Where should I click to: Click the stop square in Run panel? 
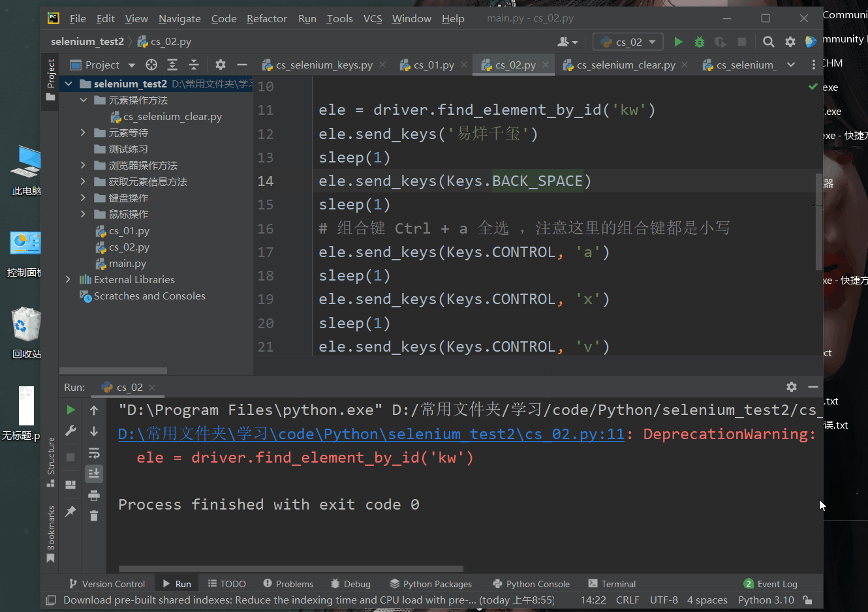tap(70, 457)
